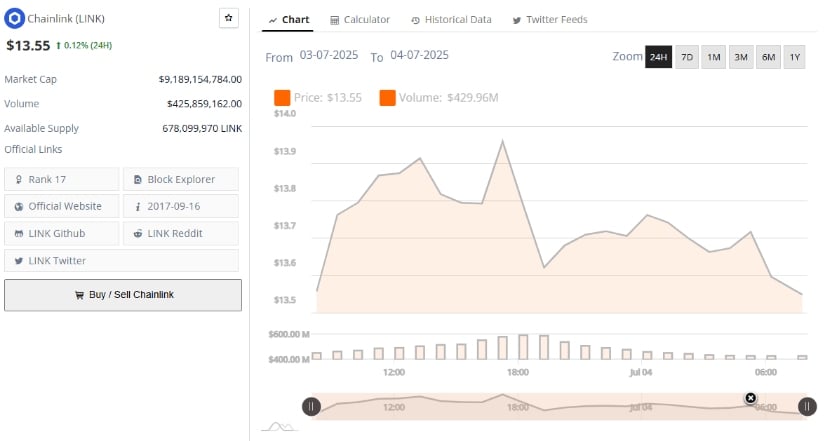
Task: Click the info icon beside 2017-09-16
Action: pyautogui.click(x=138, y=207)
